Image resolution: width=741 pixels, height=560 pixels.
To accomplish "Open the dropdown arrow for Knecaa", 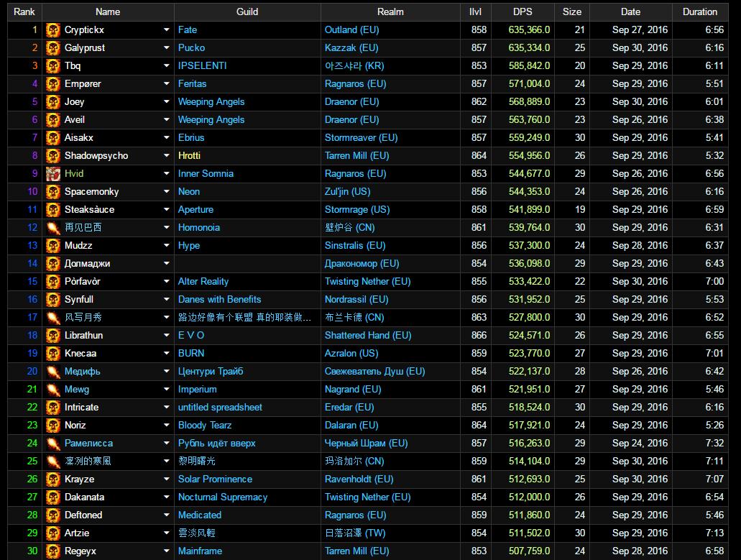I will tap(166, 353).
